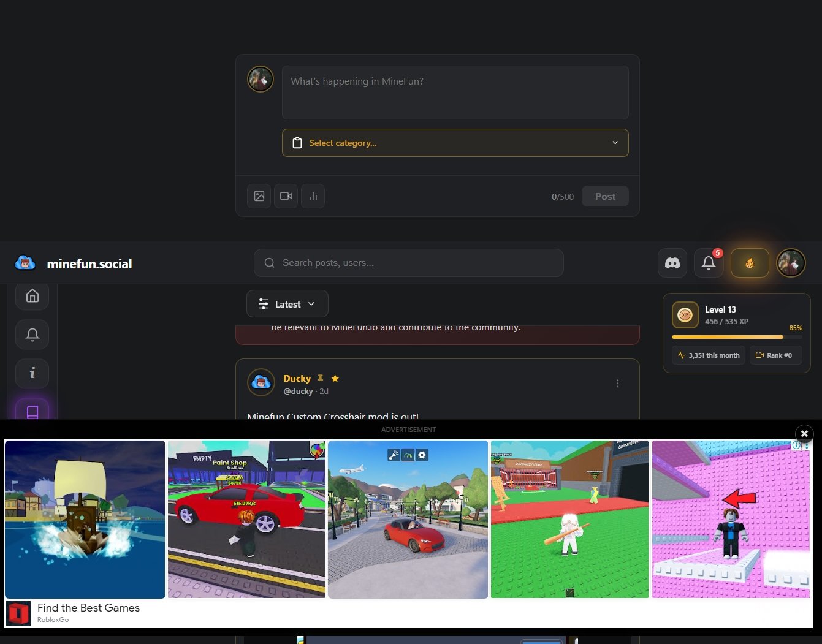
Task: Focus the Search posts, users field
Action: click(409, 263)
